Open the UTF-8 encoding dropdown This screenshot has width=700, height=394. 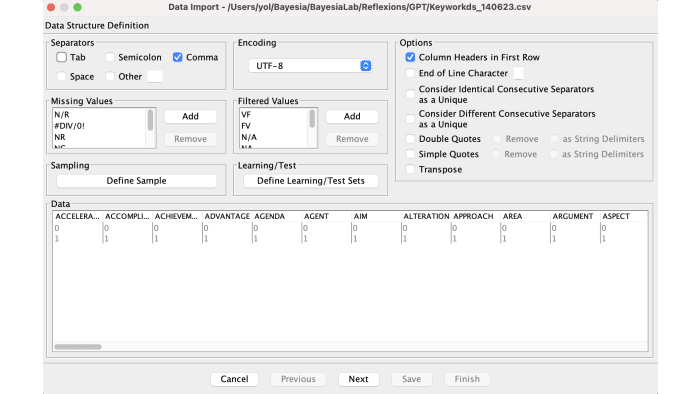(310, 66)
